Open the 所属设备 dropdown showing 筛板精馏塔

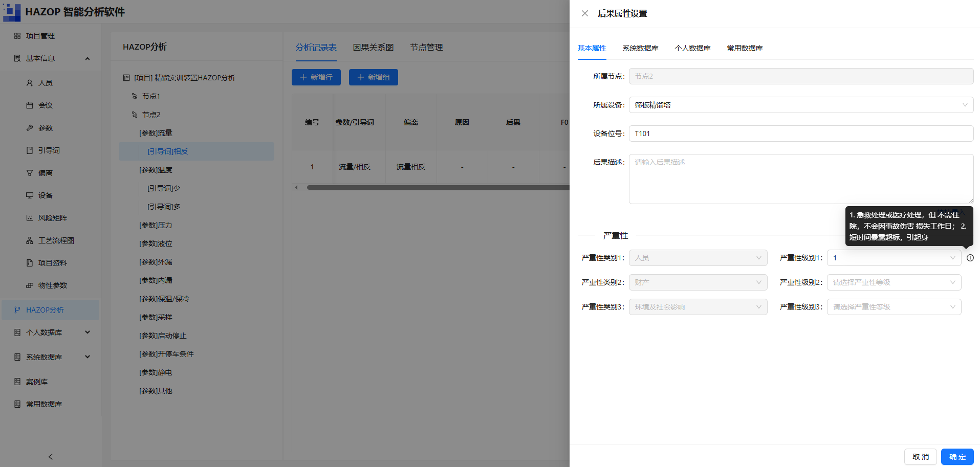click(x=801, y=105)
